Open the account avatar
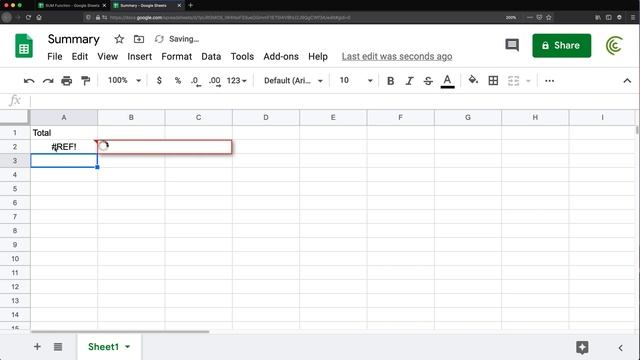 coord(614,45)
